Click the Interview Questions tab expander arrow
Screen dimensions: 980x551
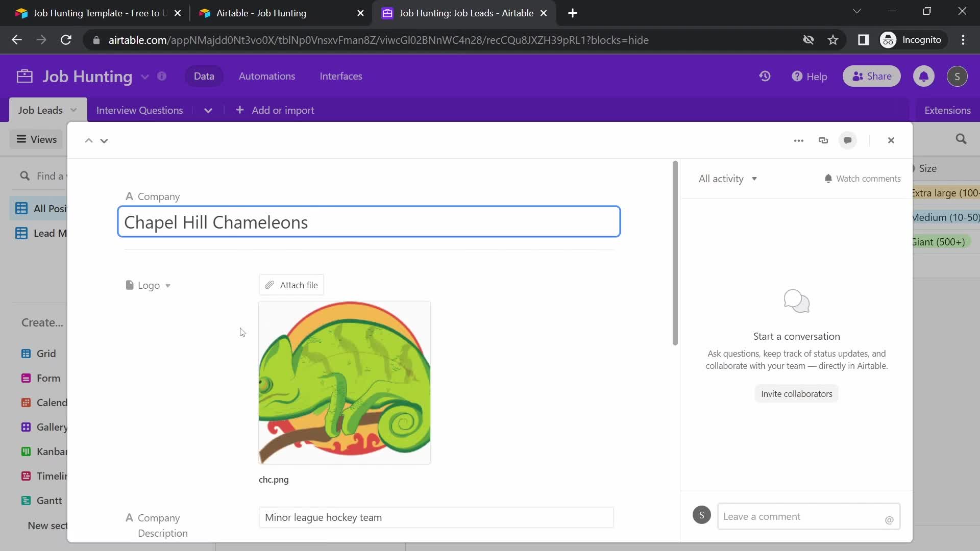[207, 110]
